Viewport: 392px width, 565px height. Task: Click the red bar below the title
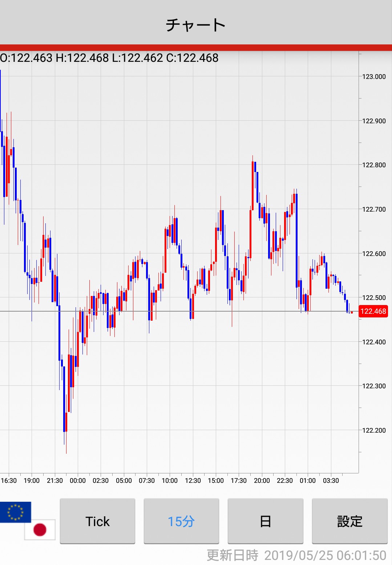tap(196, 48)
